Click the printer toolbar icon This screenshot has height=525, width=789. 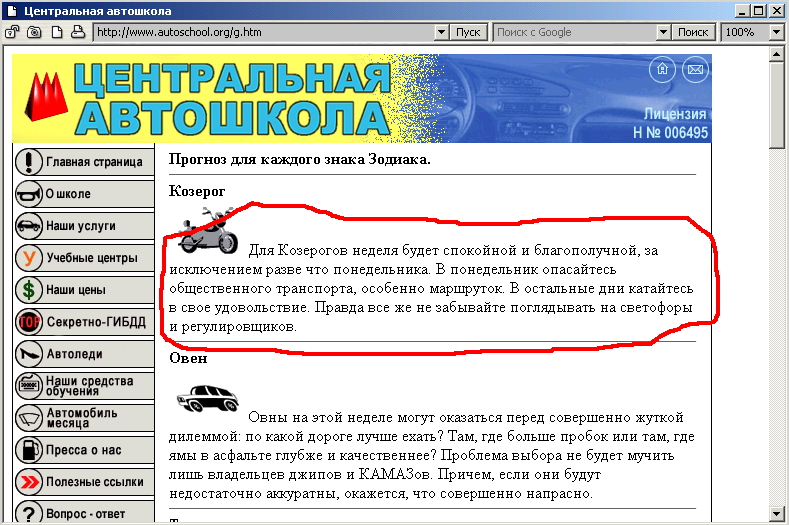(x=78, y=32)
